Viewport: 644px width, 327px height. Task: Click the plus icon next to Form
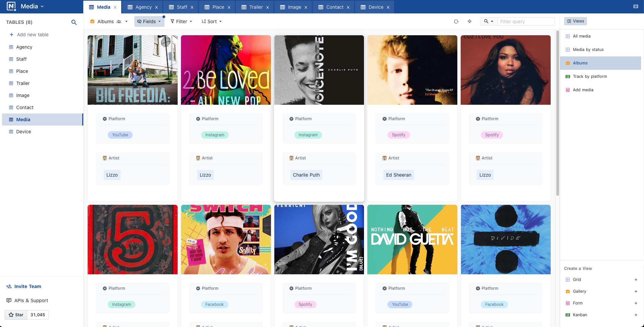(x=636, y=303)
